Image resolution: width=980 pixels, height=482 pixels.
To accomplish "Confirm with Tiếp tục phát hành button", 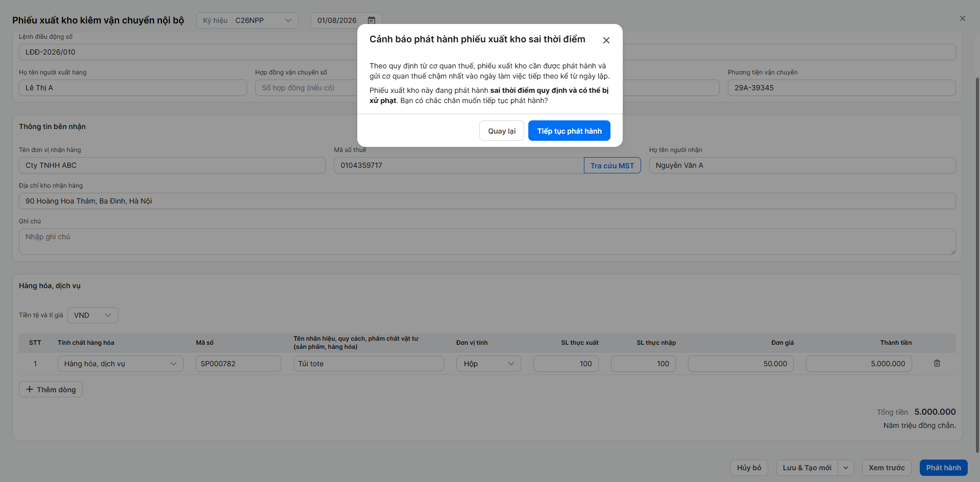I will [x=569, y=131].
